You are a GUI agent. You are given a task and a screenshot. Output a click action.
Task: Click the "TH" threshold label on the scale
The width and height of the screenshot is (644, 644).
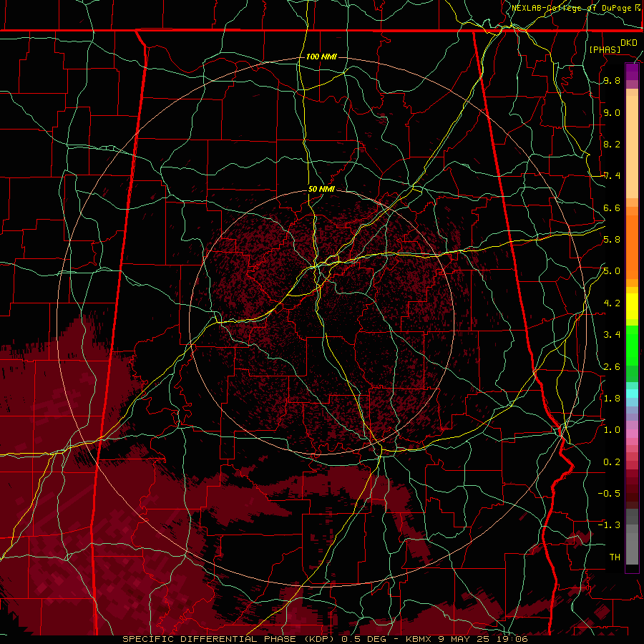tap(615, 557)
